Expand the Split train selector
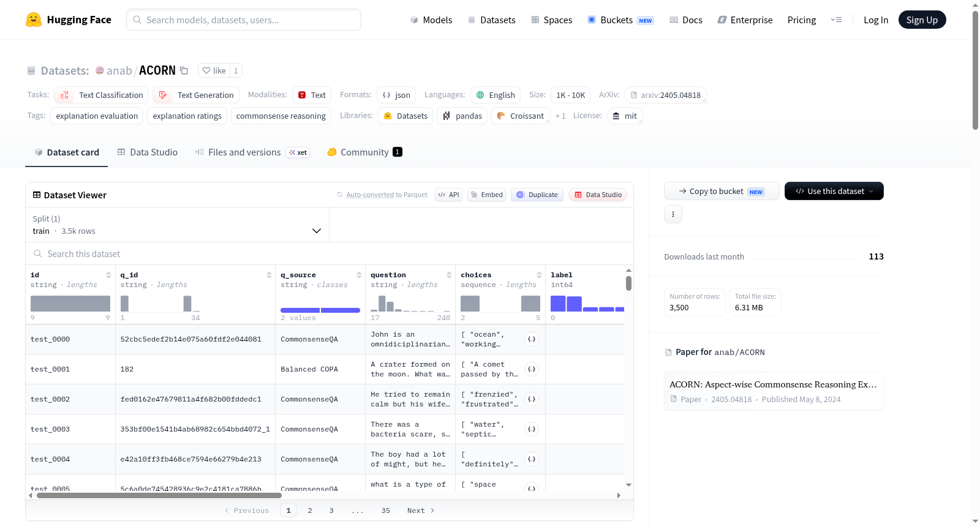 tap(177, 225)
